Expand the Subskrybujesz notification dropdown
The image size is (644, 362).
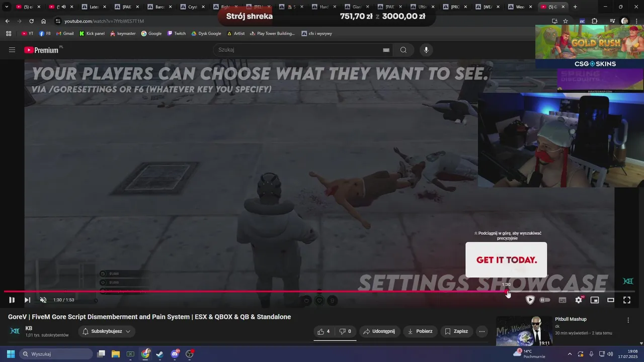click(x=107, y=331)
